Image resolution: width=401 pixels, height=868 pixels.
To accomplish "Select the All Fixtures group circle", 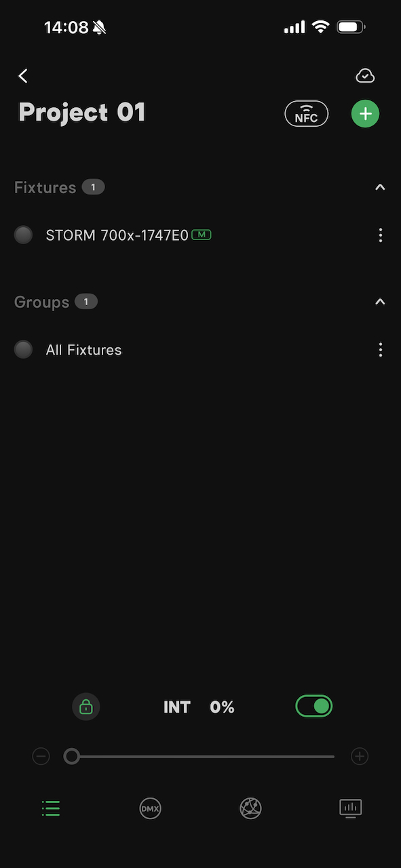I will pos(23,349).
